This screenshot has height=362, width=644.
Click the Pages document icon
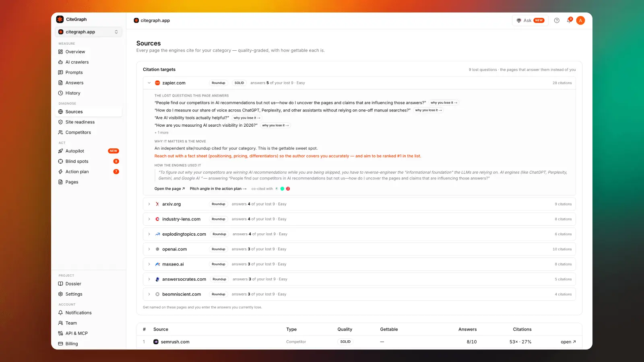[x=60, y=182]
